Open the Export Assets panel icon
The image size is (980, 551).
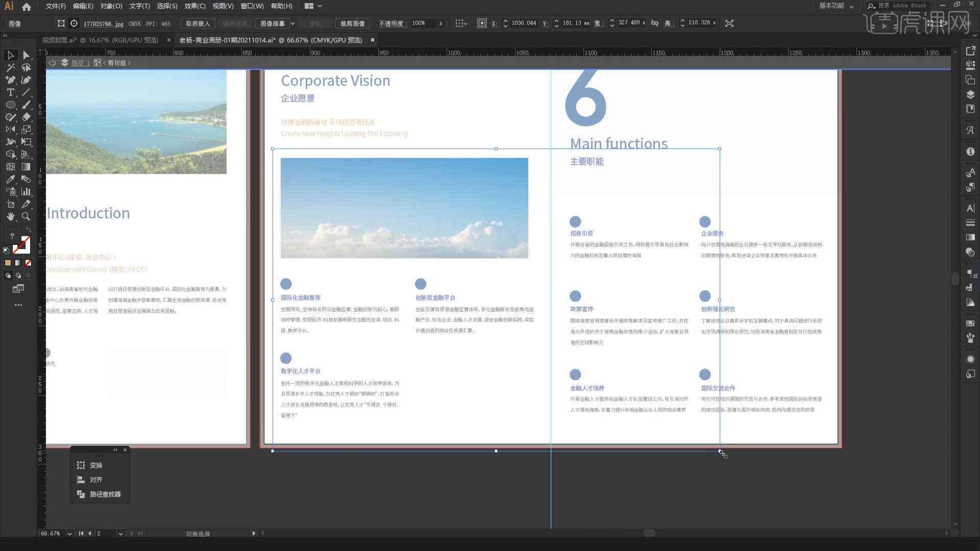(970, 51)
